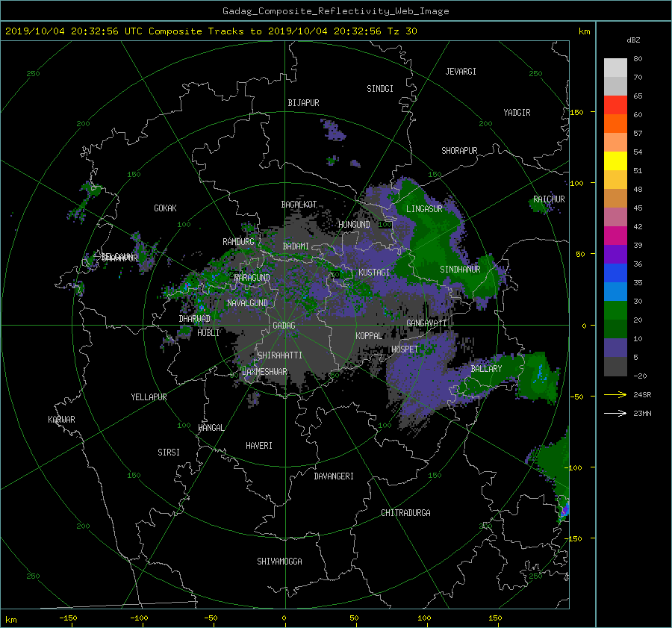The height and width of the screenshot is (628, 672).
Task: Click the DHARWAD city label
Action: [195, 319]
